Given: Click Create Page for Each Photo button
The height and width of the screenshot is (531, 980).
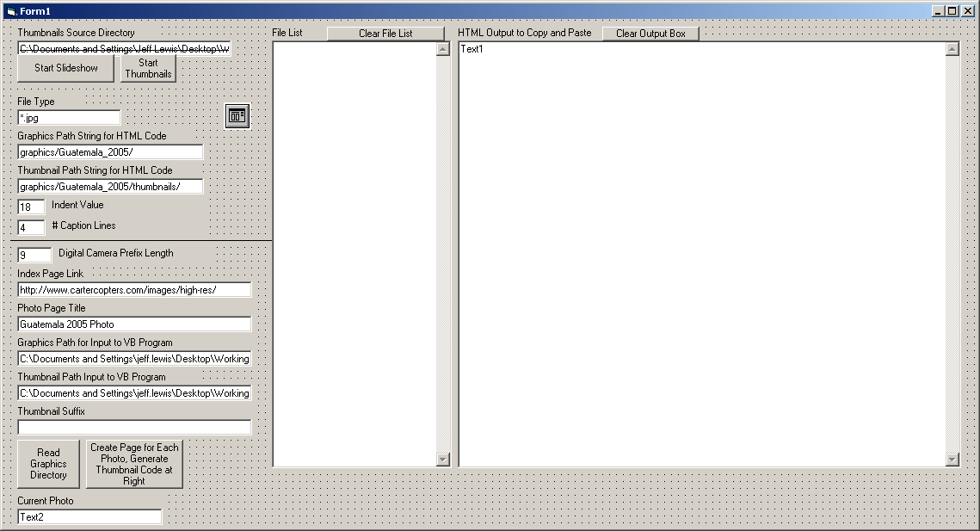Looking at the screenshot, I should 134,464.
